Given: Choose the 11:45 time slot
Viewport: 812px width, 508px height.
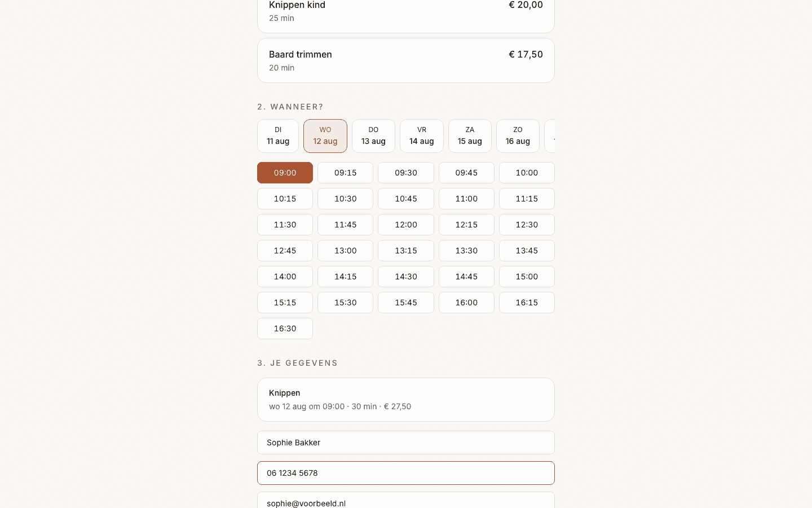Looking at the screenshot, I should click(x=345, y=225).
